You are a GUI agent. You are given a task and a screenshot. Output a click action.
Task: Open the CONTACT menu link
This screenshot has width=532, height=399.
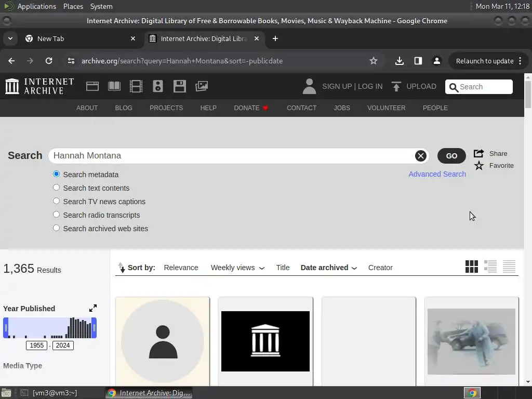pyautogui.click(x=302, y=108)
